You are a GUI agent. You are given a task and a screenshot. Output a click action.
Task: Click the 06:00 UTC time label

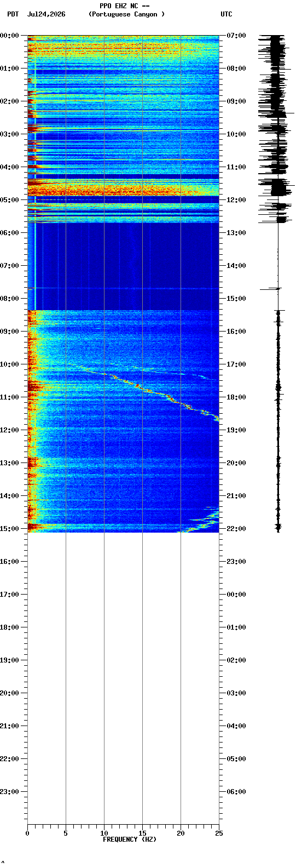point(236,792)
